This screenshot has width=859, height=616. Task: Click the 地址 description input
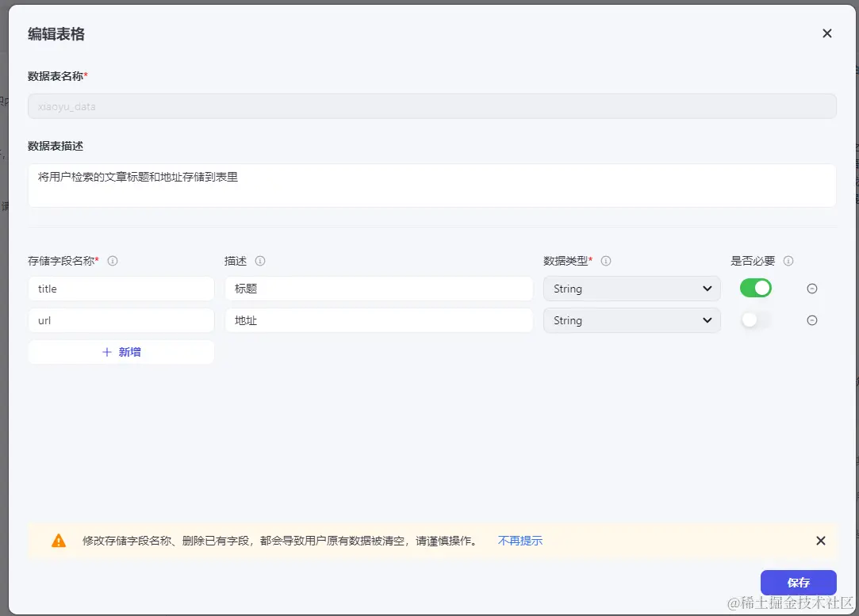pos(378,320)
